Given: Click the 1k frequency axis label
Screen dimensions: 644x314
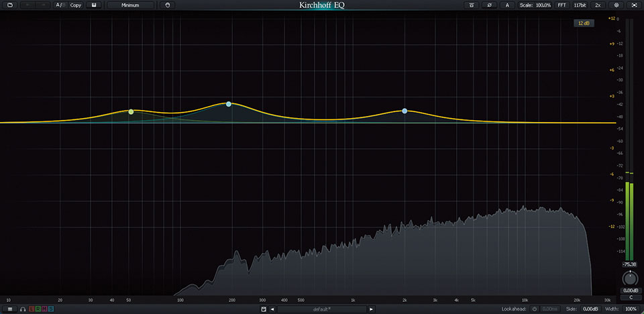Looking at the screenshot, I should pos(354,300).
